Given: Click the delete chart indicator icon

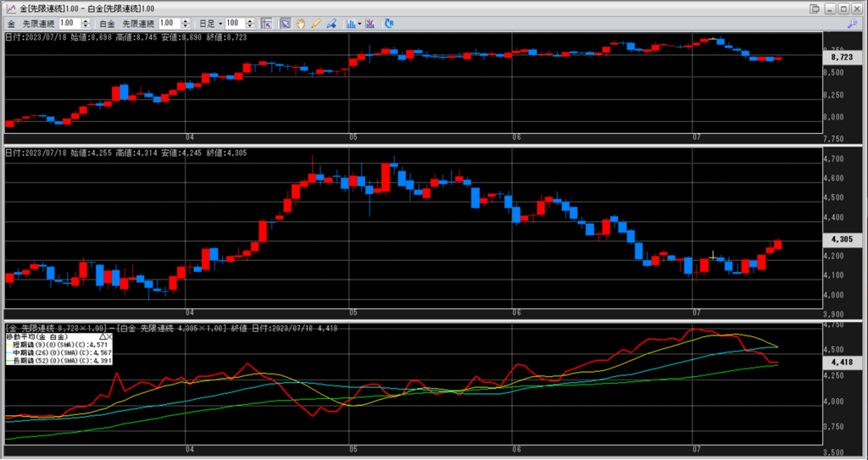Looking at the screenshot, I should pos(371,24).
